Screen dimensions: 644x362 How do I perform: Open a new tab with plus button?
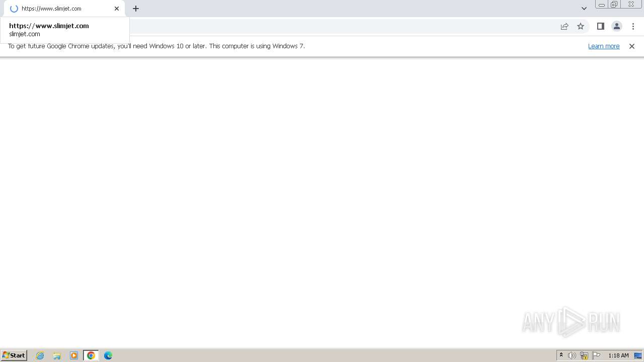[x=136, y=9]
